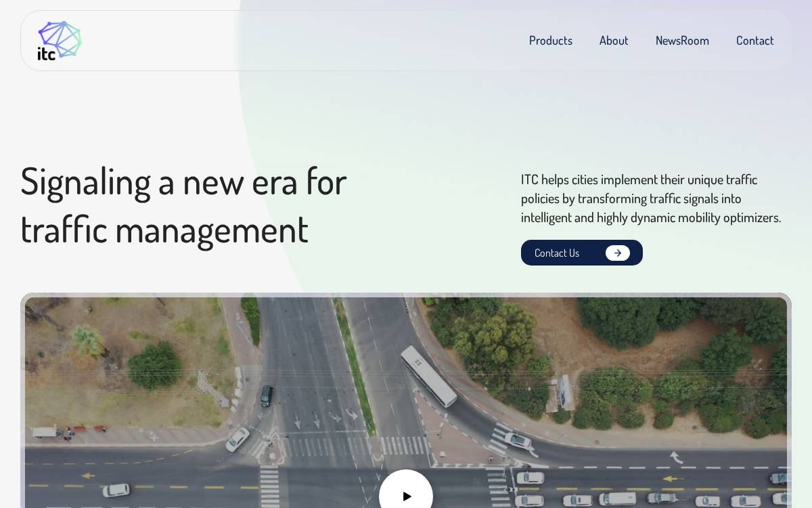Click the ITC logo in the header

[60, 41]
